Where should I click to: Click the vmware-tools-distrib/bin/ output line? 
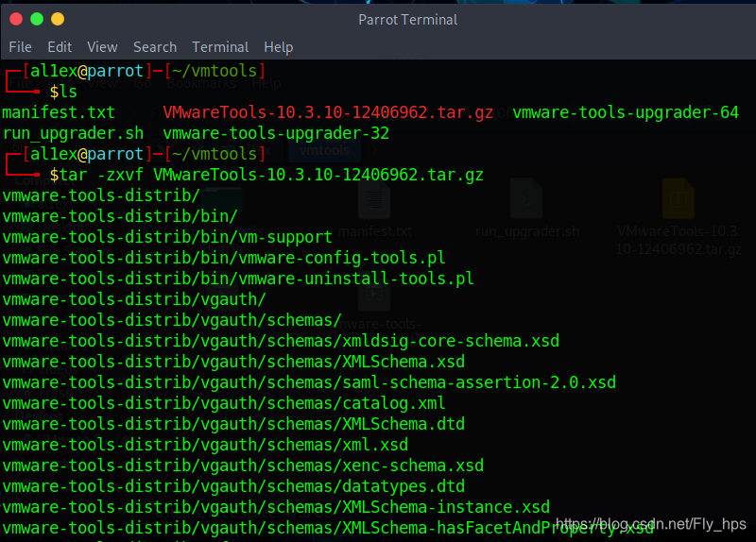(x=120, y=216)
